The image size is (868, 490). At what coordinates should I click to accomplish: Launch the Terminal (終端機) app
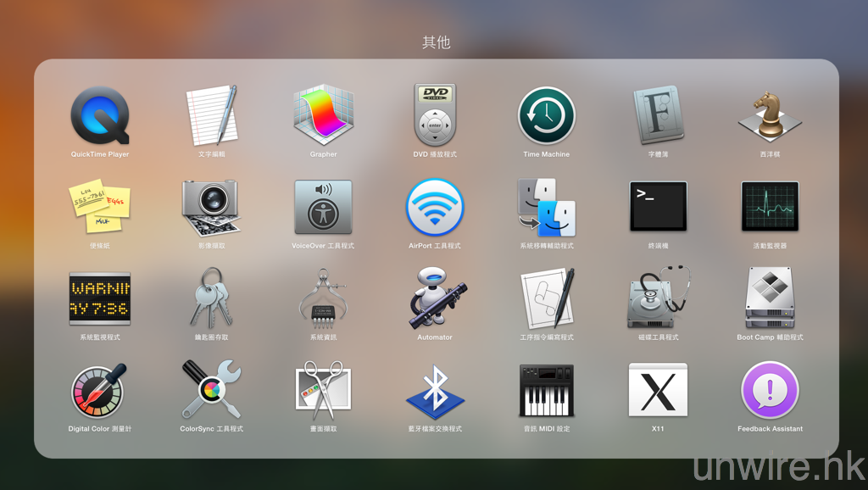coord(658,207)
